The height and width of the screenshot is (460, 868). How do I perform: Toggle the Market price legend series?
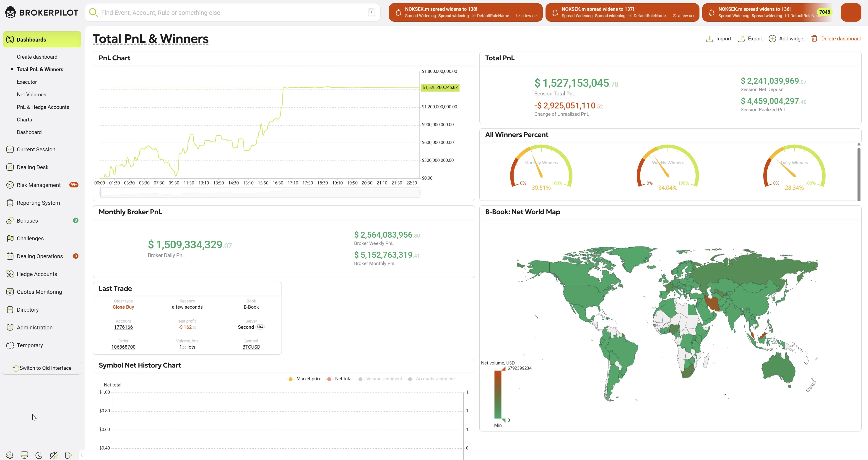304,379
